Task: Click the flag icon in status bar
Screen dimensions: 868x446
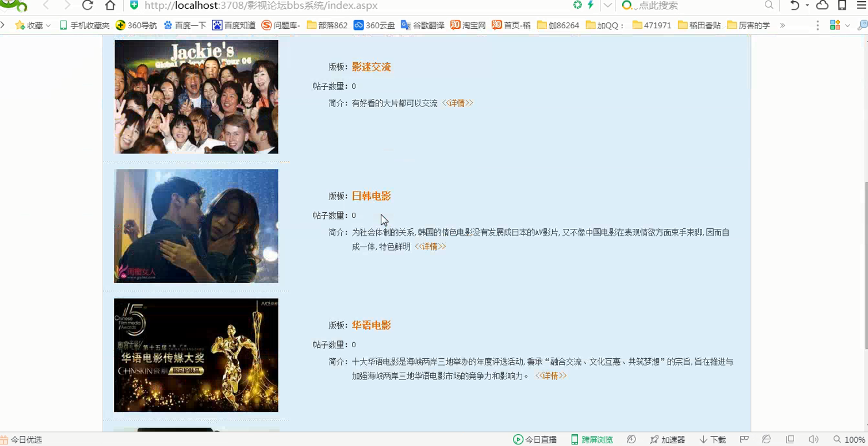Action: click(x=744, y=439)
